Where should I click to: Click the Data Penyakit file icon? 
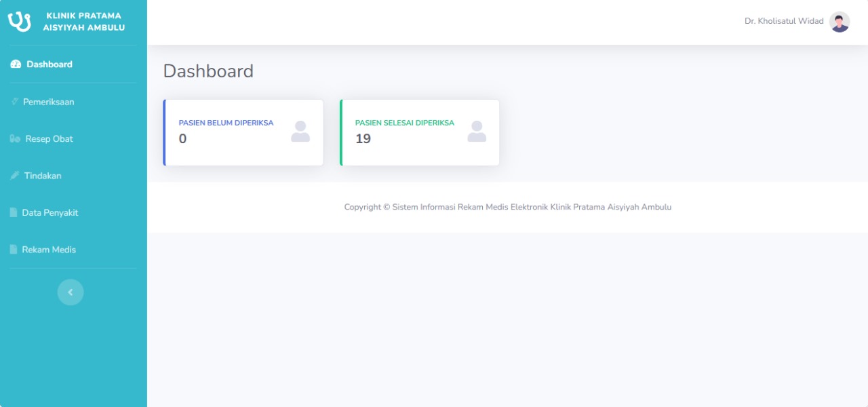[x=14, y=212]
